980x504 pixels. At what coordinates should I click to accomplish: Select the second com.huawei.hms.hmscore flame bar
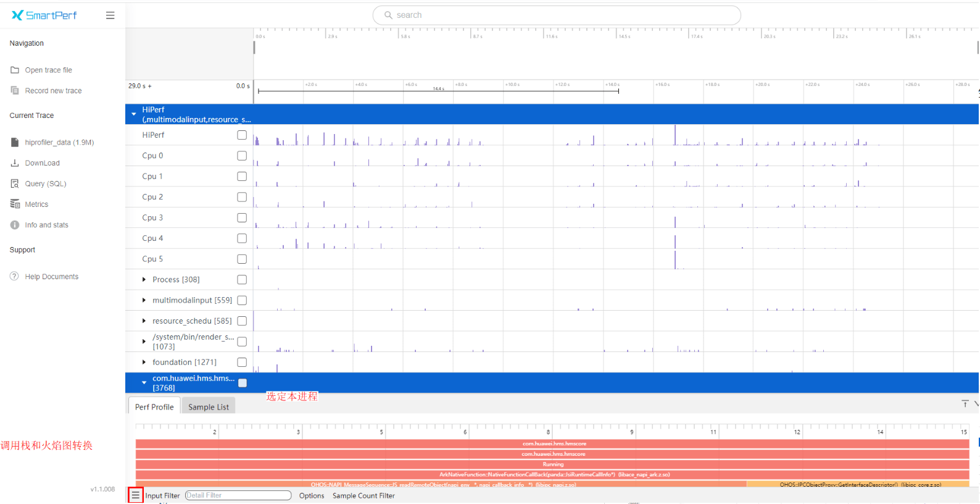(552, 454)
